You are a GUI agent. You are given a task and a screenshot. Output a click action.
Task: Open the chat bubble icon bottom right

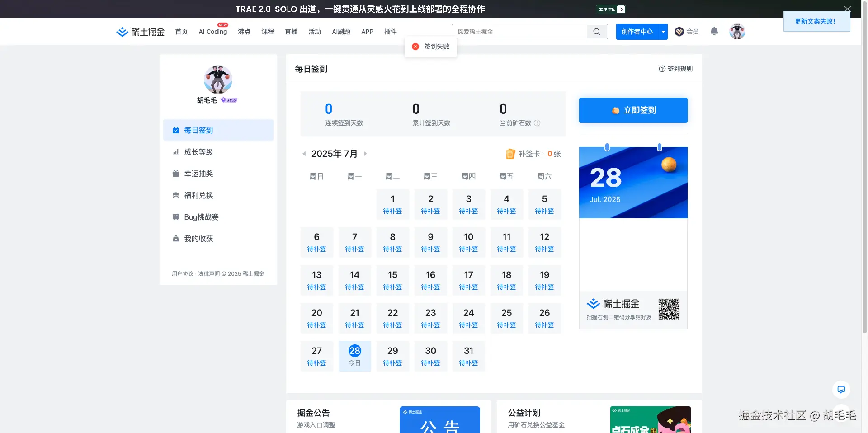(x=841, y=390)
